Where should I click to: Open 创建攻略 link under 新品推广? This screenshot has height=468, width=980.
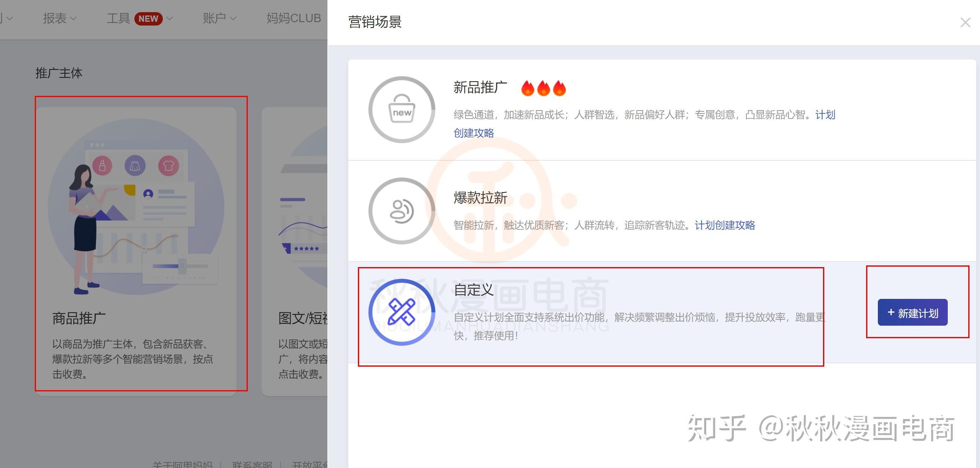[473, 133]
